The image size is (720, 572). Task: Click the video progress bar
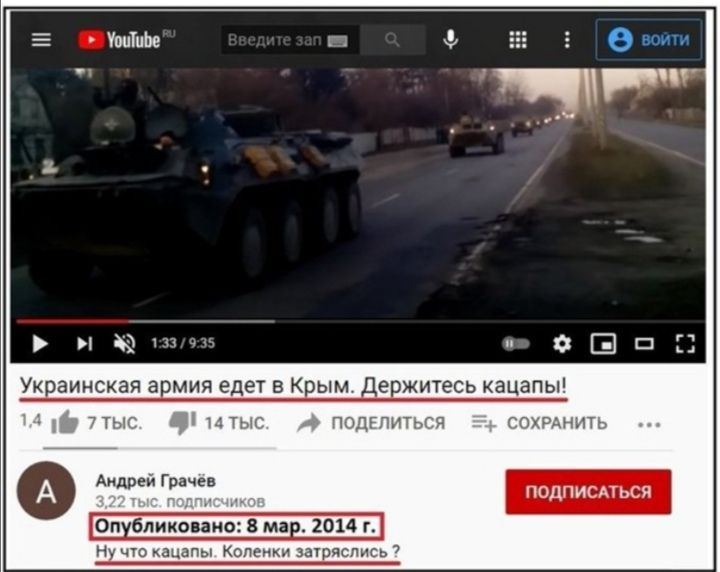pyautogui.click(x=360, y=321)
